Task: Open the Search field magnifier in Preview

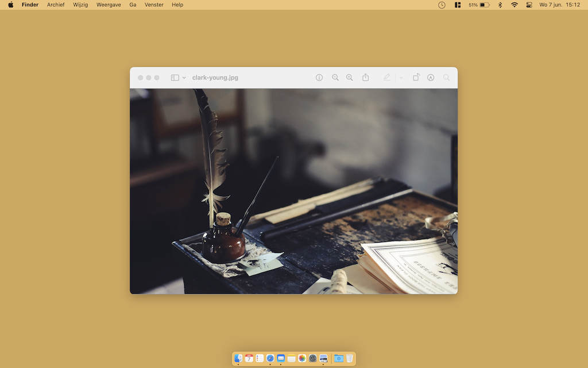Action: [x=446, y=78]
